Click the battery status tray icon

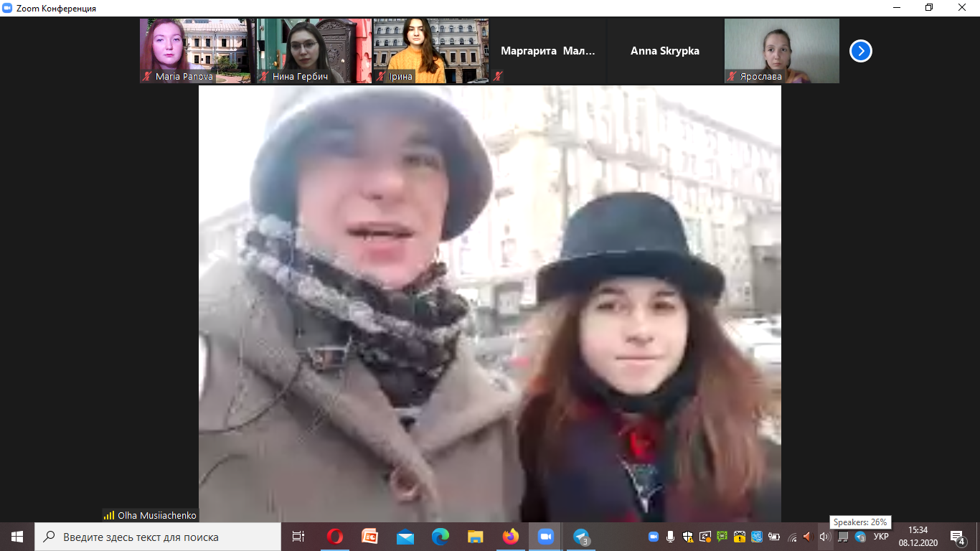tap(774, 537)
